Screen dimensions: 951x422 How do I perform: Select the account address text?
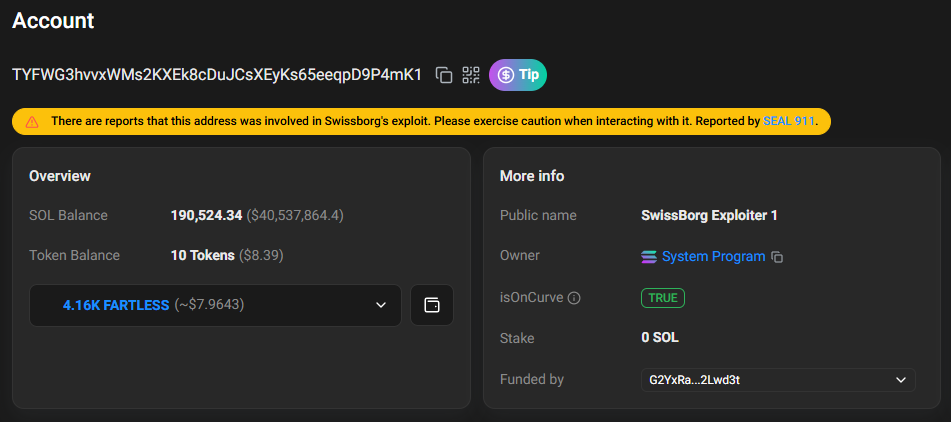217,75
